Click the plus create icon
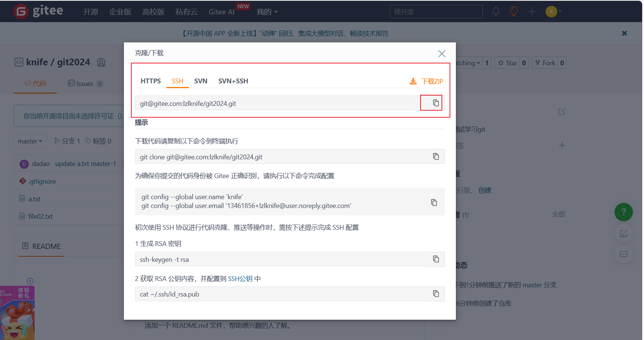 (x=532, y=12)
